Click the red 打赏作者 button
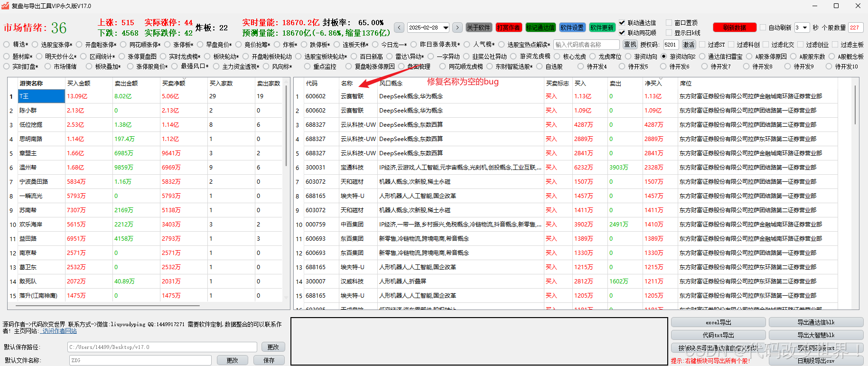This screenshot has width=868, height=366. click(509, 28)
